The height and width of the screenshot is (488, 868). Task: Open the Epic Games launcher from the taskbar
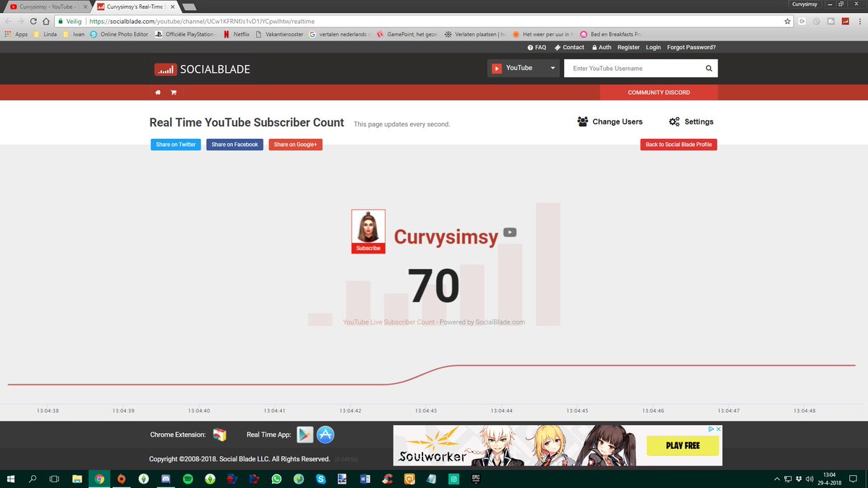476,479
